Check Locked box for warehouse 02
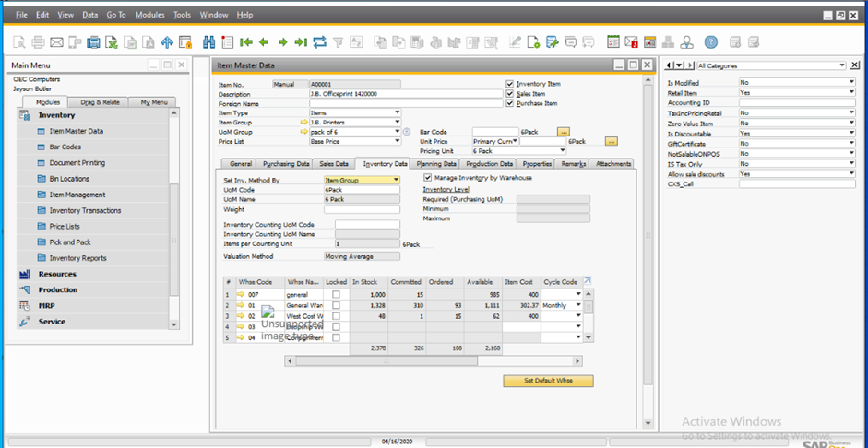Screen dimensions: 868x448 336,316
